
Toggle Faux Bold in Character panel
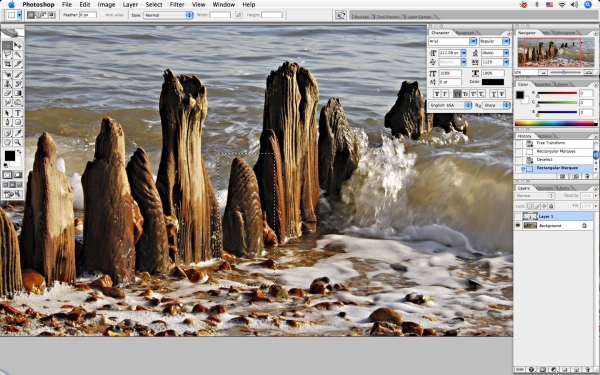pyautogui.click(x=437, y=94)
